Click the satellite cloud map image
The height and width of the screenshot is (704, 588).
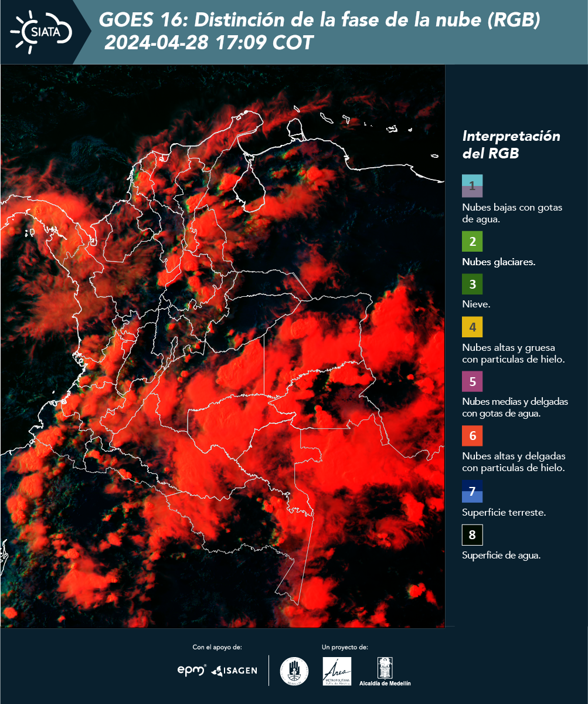pos(223,346)
